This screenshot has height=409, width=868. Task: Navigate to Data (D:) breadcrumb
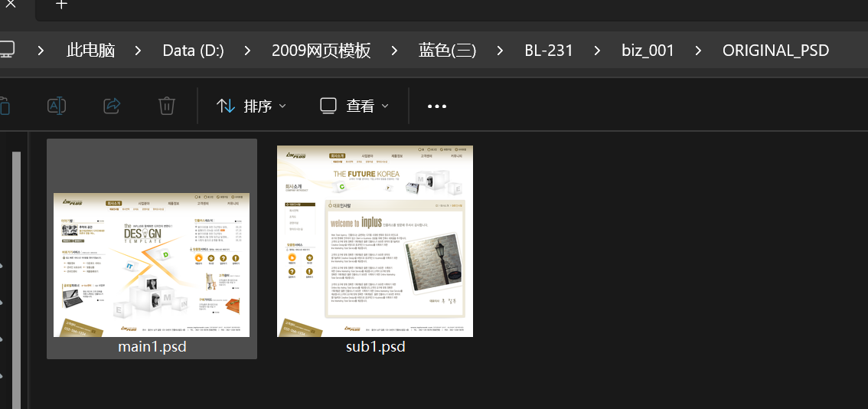tap(193, 51)
